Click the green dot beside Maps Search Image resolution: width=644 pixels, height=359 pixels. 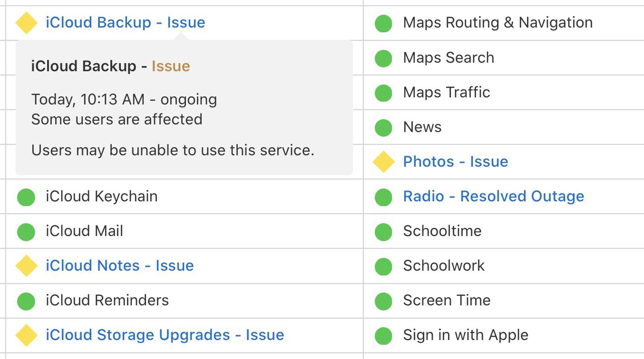tap(383, 58)
